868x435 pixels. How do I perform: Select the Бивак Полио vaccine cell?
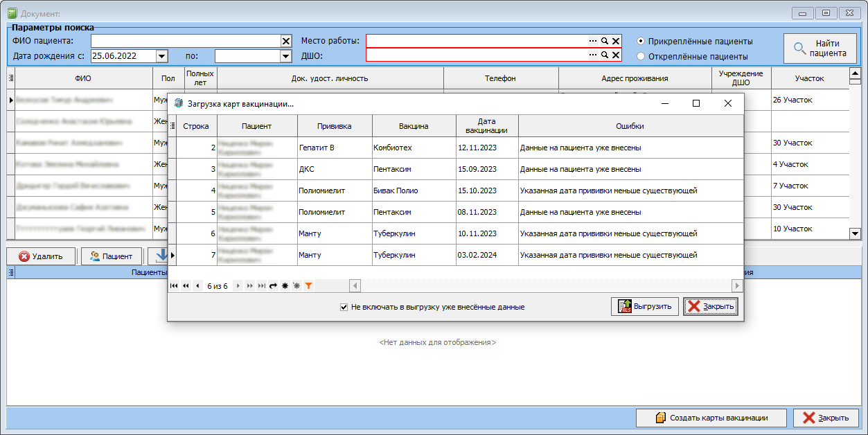coord(414,190)
